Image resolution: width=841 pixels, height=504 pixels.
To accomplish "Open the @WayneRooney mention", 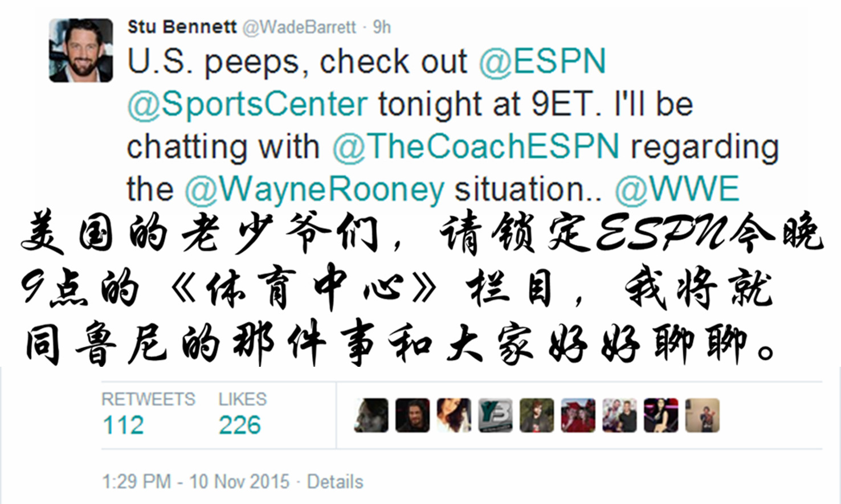I will (x=314, y=189).
